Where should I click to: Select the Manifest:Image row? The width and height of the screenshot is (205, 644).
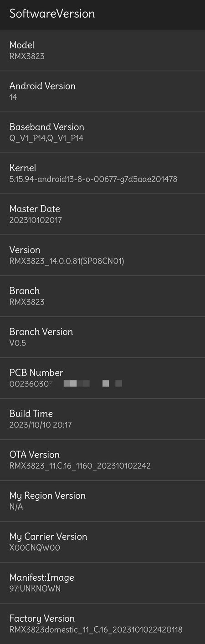pyautogui.click(x=102, y=583)
